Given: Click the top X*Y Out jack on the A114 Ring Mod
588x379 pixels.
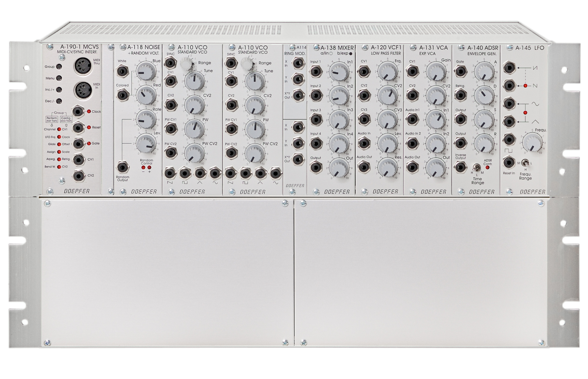Looking at the screenshot, I should [x=299, y=96].
